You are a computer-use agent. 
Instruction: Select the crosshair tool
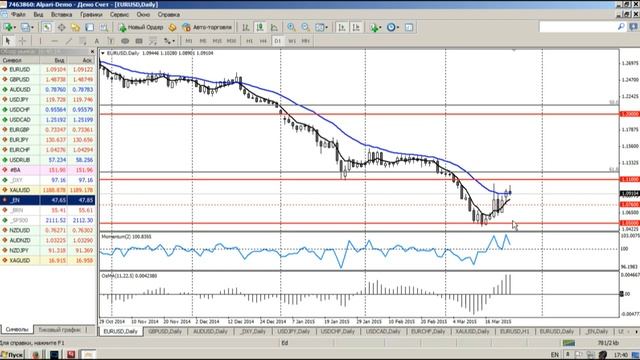(22, 41)
